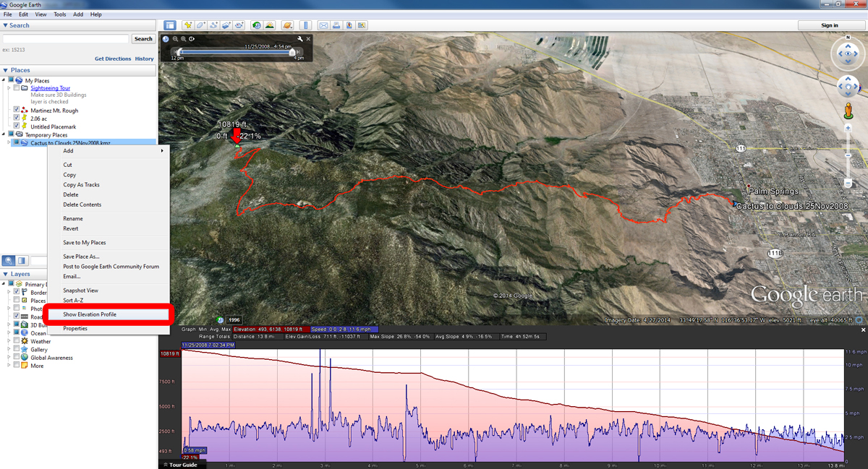
Task: Click the clock icon on time slider panel
Action: (x=166, y=39)
